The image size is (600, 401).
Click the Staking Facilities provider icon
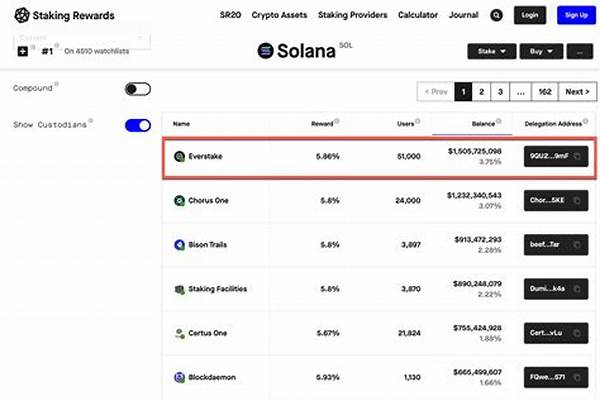(179, 289)
